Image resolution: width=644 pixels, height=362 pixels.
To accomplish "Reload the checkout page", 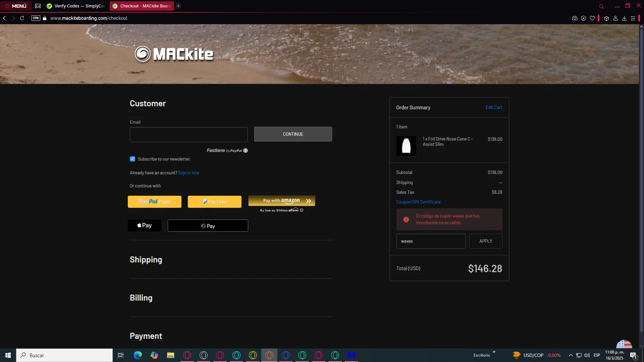I will pyautogui.click(x=22, y=18).
